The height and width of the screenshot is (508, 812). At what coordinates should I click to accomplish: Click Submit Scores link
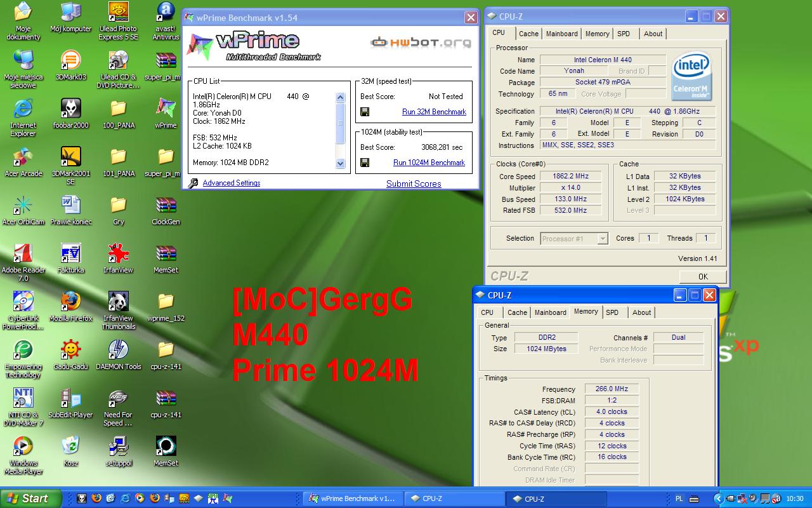(414, 184)
